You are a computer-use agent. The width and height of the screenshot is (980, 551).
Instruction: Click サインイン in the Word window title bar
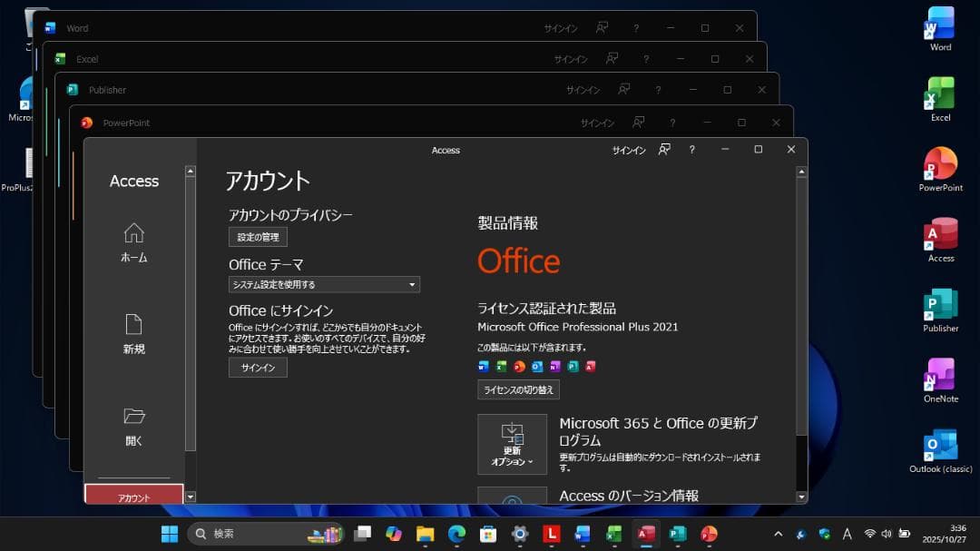561,28
